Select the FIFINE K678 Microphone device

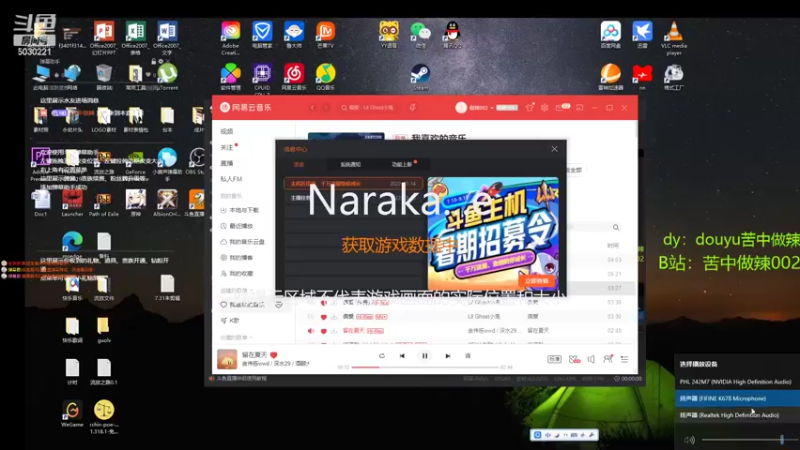[737, 398]
